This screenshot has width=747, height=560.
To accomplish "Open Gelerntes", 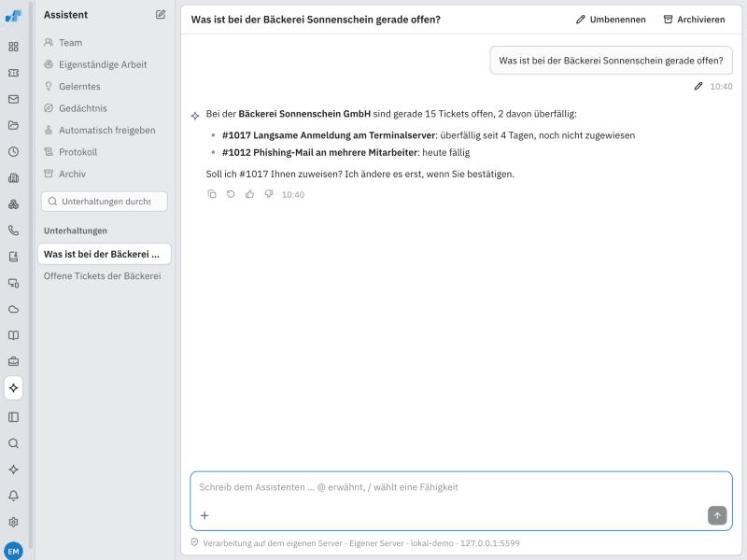I will pyautogui.click(x=105, y=86).
